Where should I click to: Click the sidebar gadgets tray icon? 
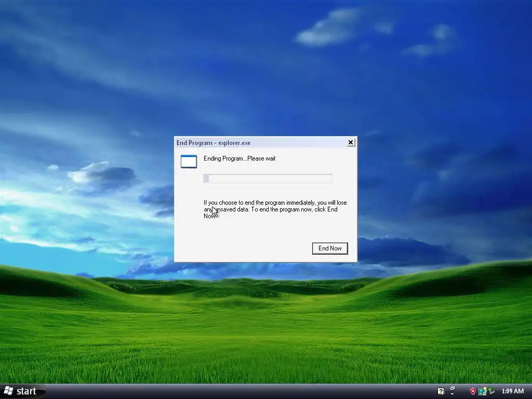(482, 391)
